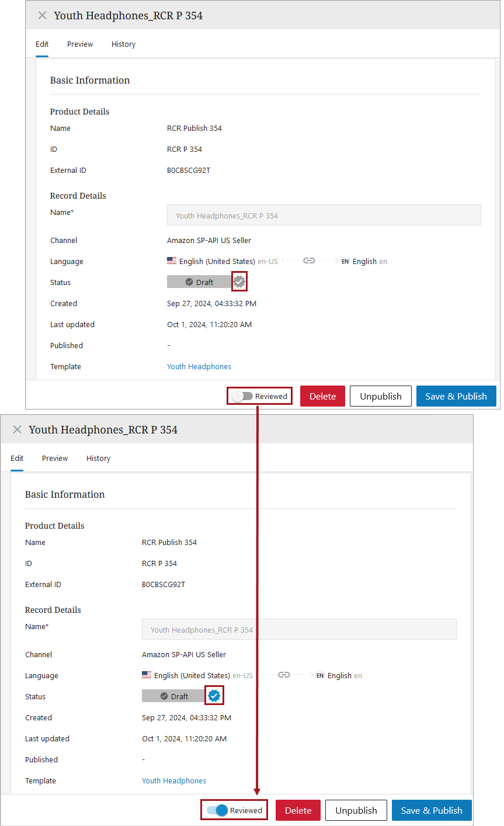Open Youth Headphones template link in upper panel
Image resolution: width=504 pixels, height=826 pixels.
199,367
